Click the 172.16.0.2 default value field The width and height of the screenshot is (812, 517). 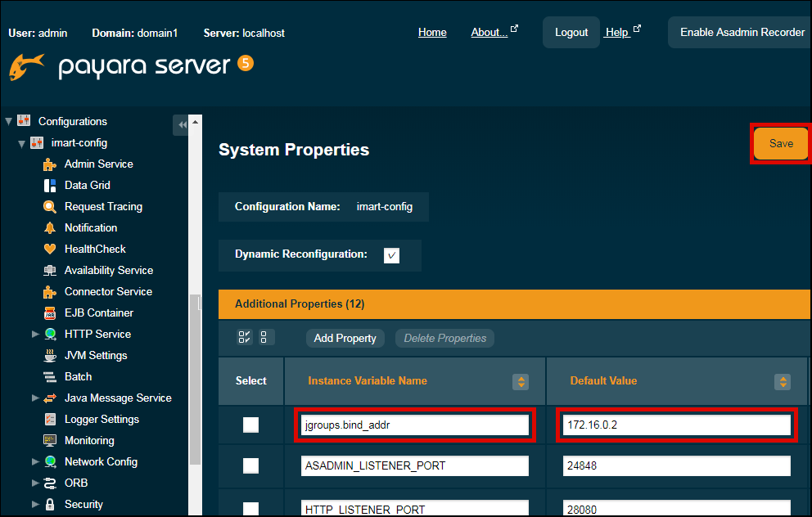[676, 425]
